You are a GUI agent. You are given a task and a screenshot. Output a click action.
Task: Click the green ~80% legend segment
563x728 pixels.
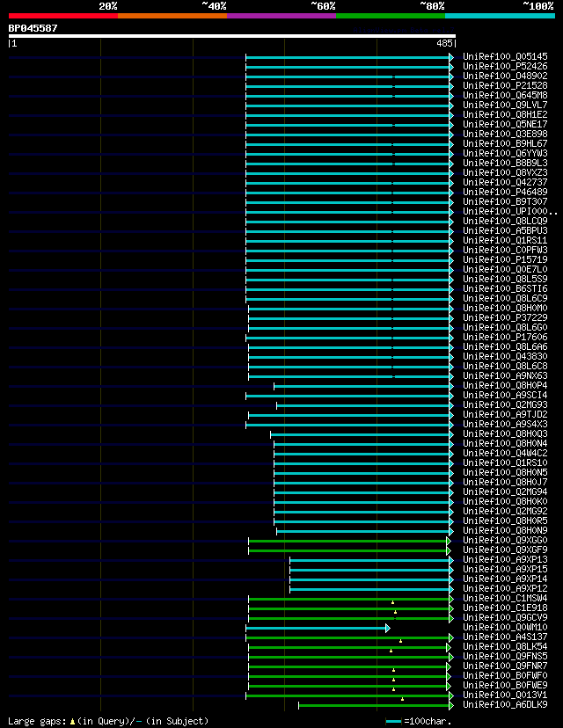(391, 16)
